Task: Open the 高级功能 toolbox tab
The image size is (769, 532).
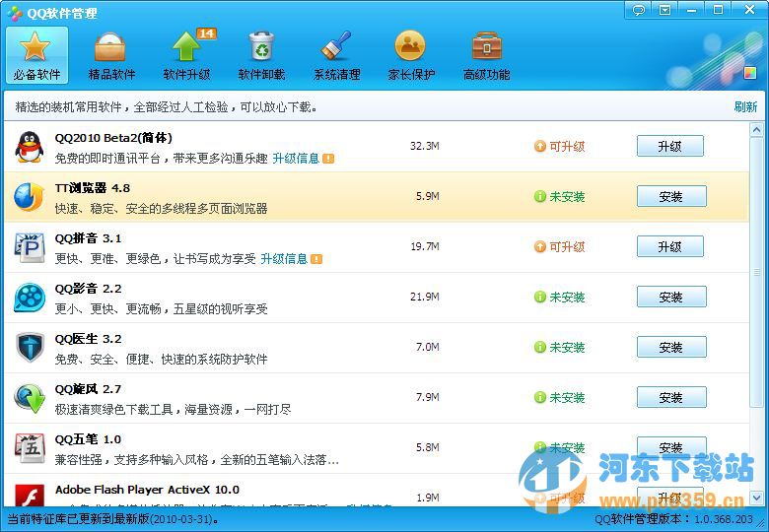Action: click(486, 55)
